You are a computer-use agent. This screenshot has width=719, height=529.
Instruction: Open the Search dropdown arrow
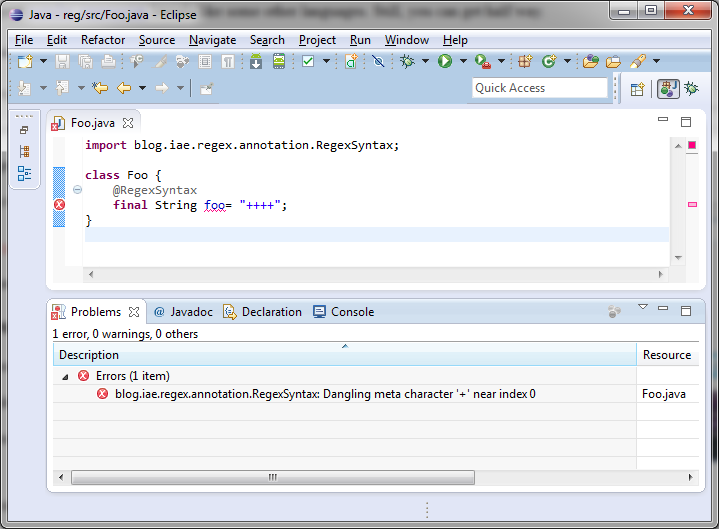(x=657, y=61)
